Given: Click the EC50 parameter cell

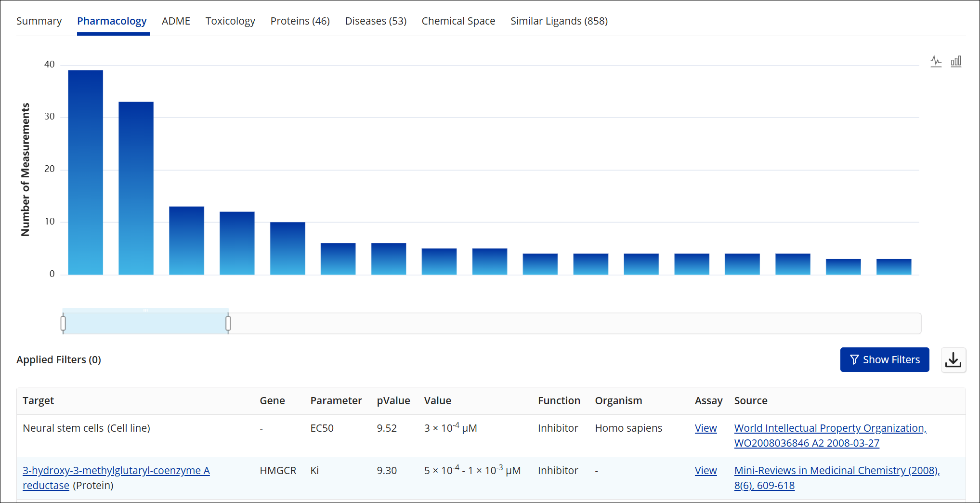Looking at the screenshot, I should 322,428.
